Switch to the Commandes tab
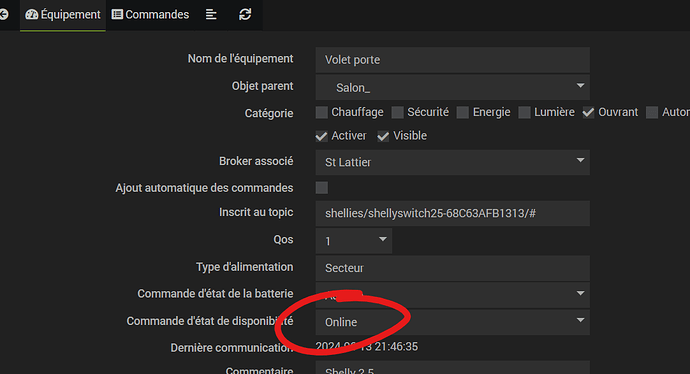 150,15
